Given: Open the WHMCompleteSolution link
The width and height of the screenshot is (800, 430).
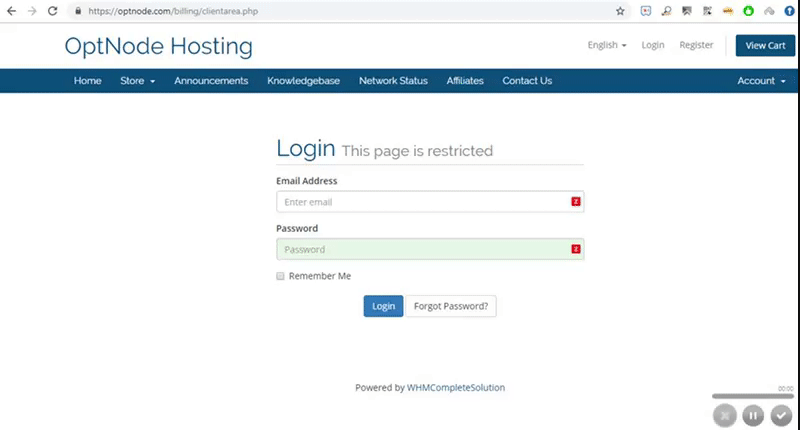Looking at the screenshot, I should click(x=456, y=388).
